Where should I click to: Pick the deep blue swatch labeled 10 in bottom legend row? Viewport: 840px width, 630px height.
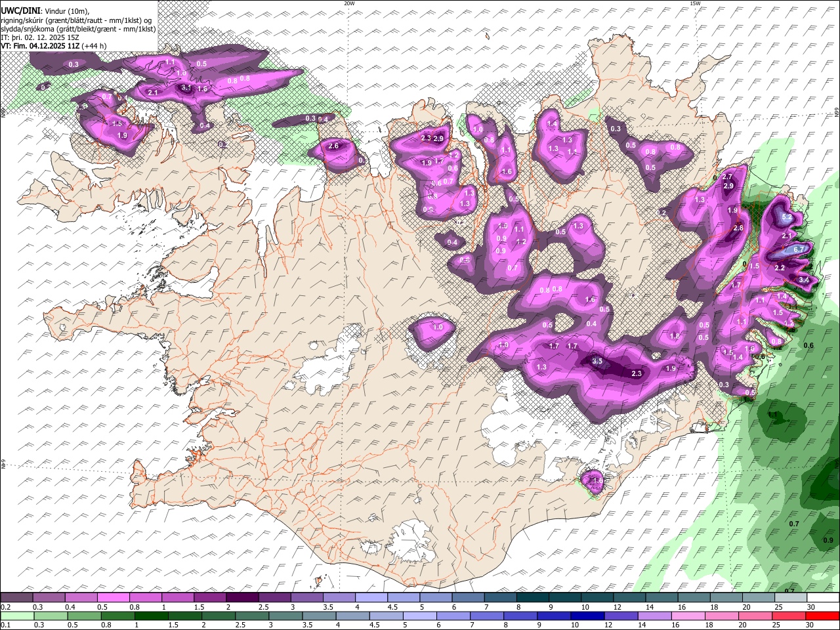pyautogui.click(x=587, y=616)
